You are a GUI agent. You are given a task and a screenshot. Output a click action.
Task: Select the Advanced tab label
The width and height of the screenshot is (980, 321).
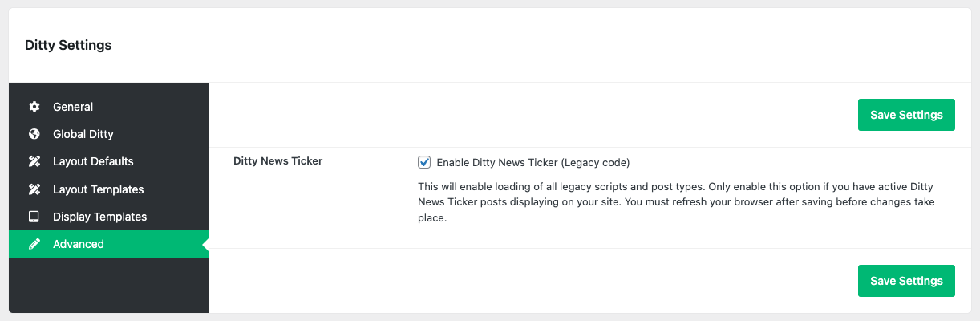click(x=79, y=244)
